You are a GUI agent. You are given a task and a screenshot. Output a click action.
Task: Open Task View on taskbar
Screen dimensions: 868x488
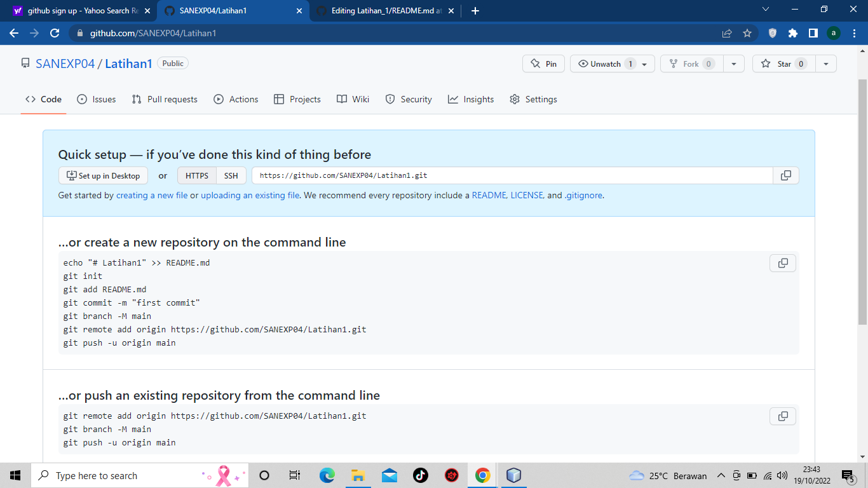pyautogui.click(x=295, y=475)
